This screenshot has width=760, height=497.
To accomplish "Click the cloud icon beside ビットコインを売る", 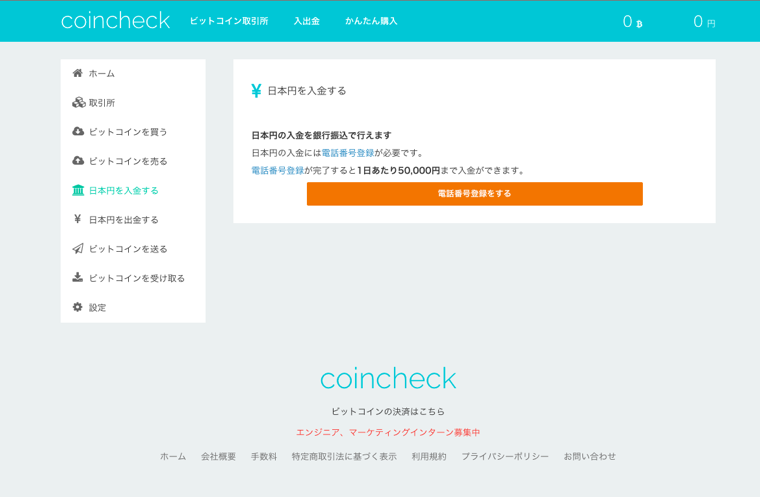I will click(x=78, y=160).
